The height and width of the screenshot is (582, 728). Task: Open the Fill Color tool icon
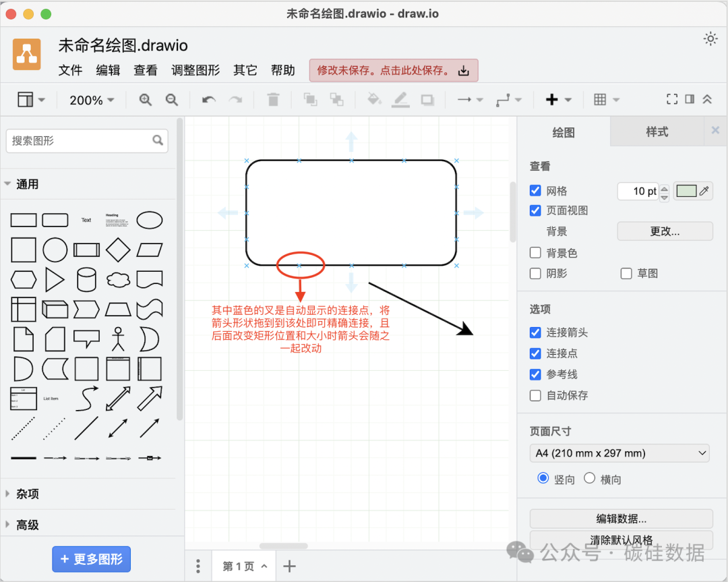[374, 99]
